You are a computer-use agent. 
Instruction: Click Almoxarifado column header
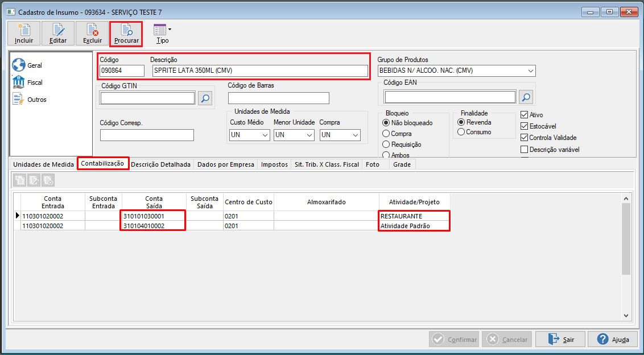tap(327, 202)
